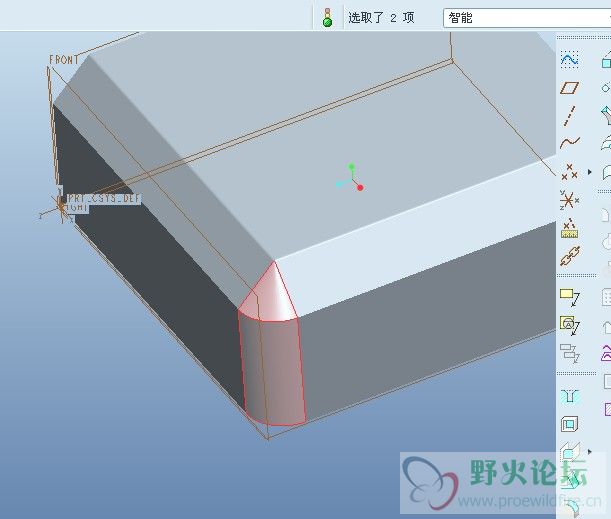611x519 pixels.
Task: Select the Sketch tool icon
Action: click(x=570, y=60)
